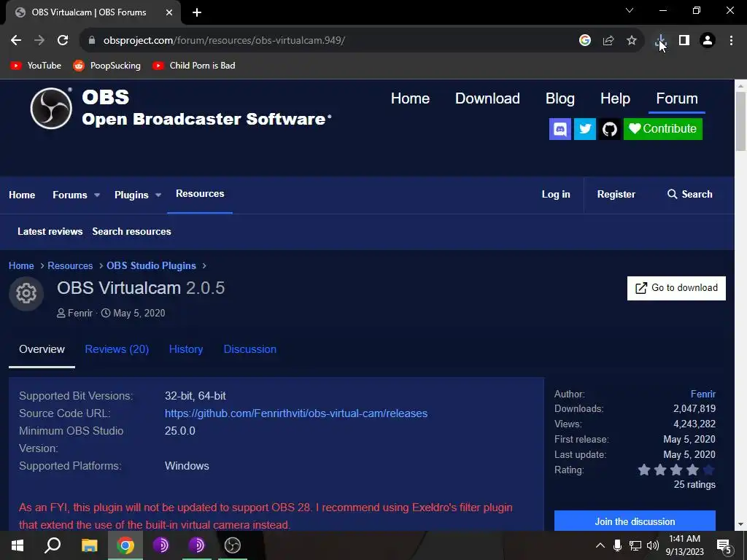The image size is (747, 560).
Task: Open the Reviews (20) tab
Action: coord(117,349)
